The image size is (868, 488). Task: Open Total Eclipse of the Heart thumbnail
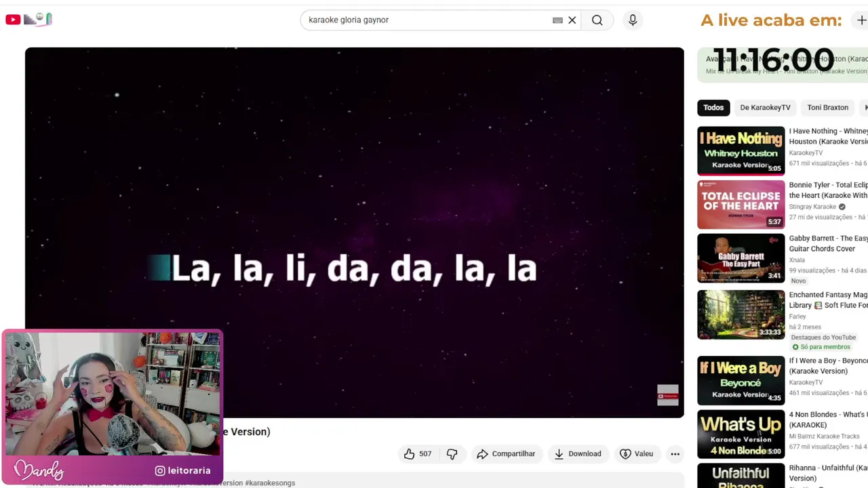point(741,205)
